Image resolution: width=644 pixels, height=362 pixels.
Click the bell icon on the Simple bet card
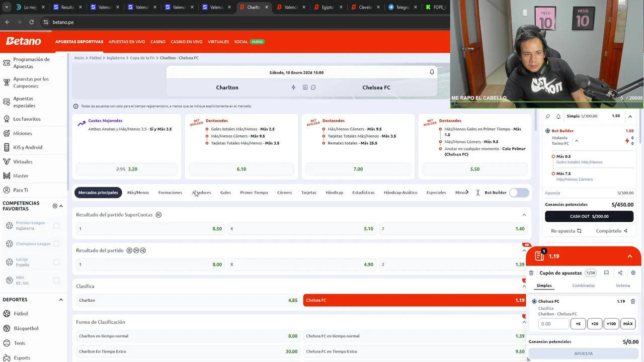coord(558,116)
